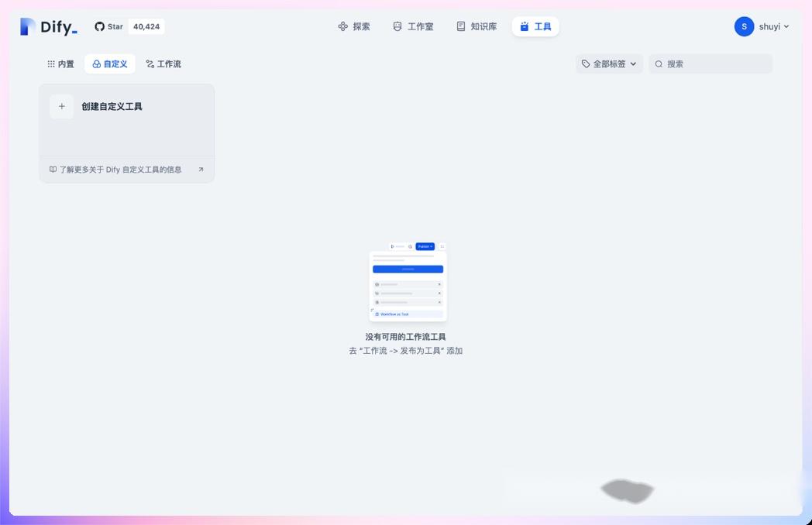Expand the chevron next to 全部标签

[x=633, y=63]
